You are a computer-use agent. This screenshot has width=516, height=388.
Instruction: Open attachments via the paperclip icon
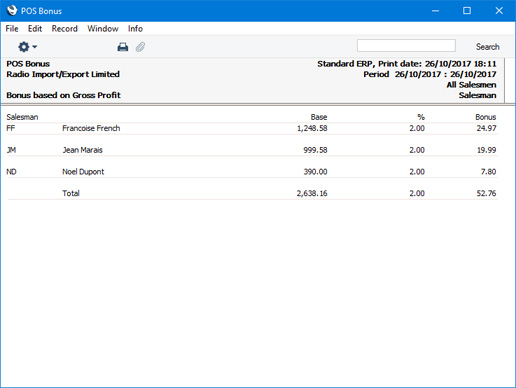click(x=140, y=47)
